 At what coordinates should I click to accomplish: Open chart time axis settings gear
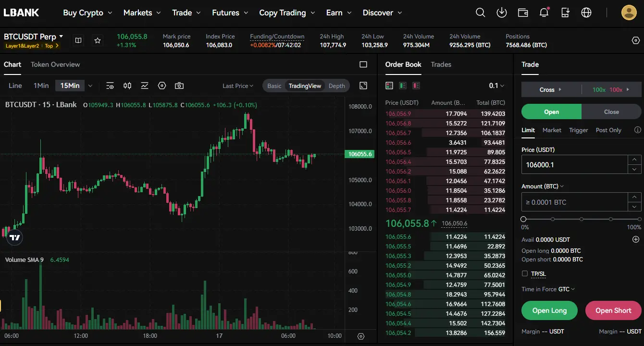point(361,336)
